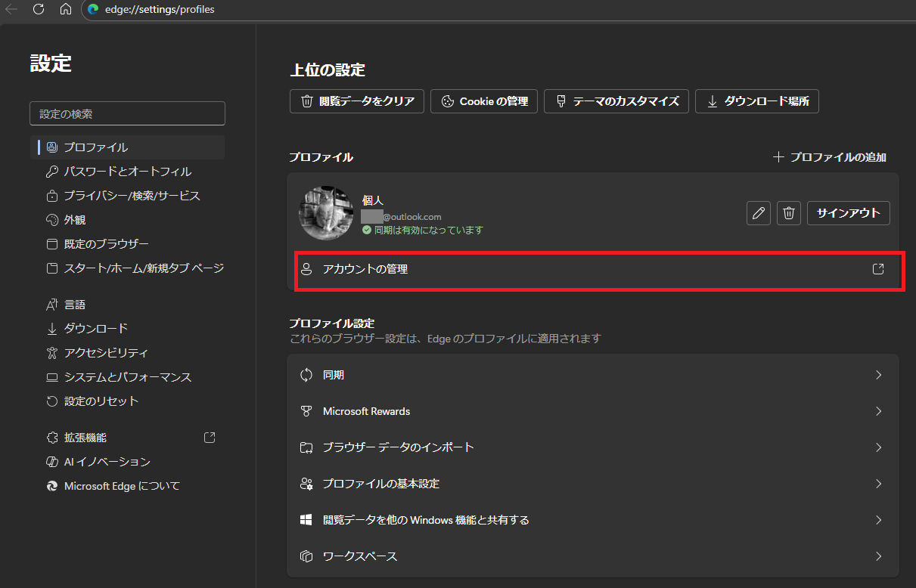Open パスワードとオートフィル settings
This screenshot has height=588, width=916.
pyautogui.click(x=127, y=172)
